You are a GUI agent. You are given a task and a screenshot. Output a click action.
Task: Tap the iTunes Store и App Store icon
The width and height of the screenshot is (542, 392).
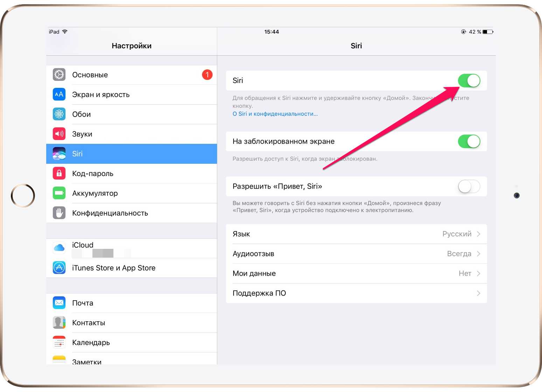click(x=59, y=268)
